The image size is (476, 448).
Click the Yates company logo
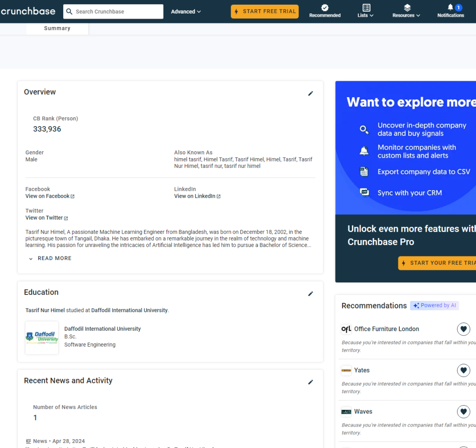tap(346, 370)
